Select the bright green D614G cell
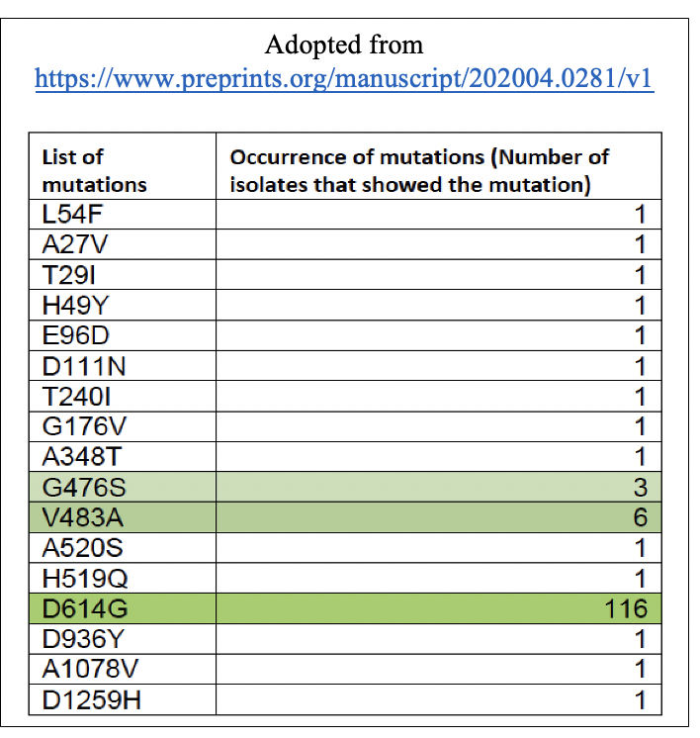Screen dimensions: 700x738 123,608
